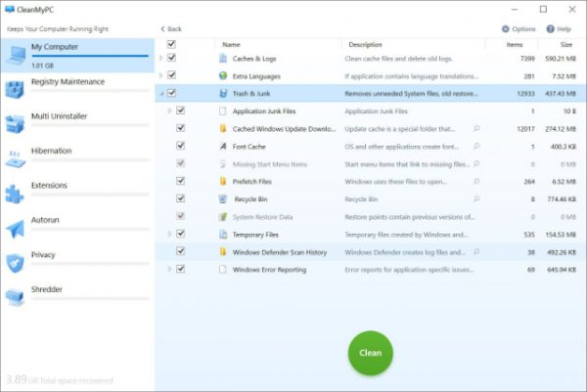Click the My Computer progress bar

(x=90, y=56)
